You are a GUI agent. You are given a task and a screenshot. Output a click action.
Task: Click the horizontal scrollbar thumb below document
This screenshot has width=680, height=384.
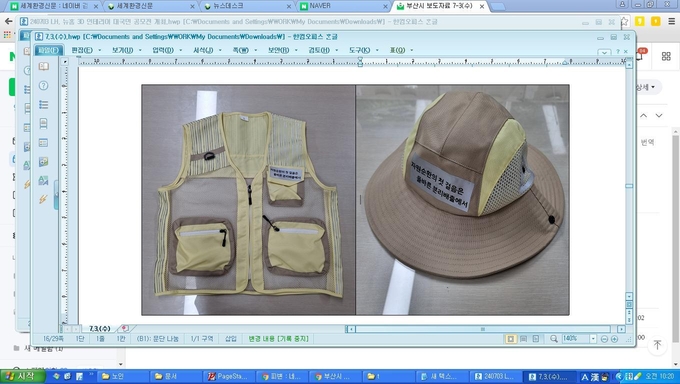(x=483, y=329)
